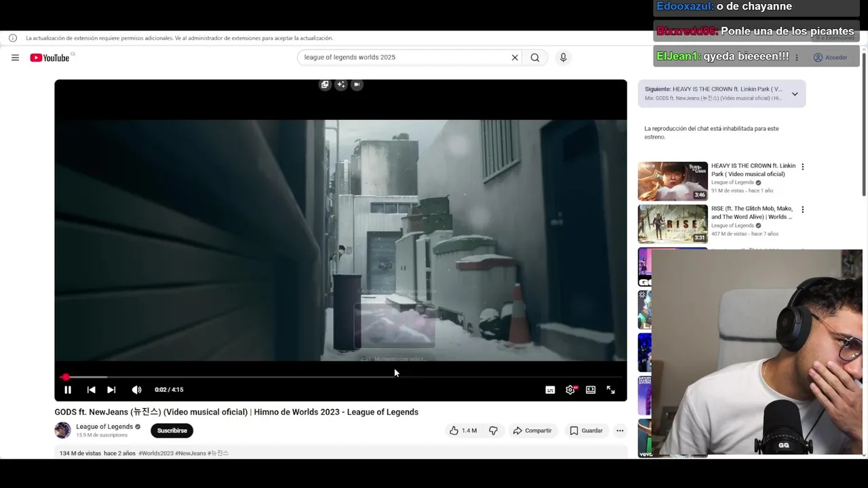Open League of Legends channel avatar
The image size is (868, 488).
pos(62,430)
